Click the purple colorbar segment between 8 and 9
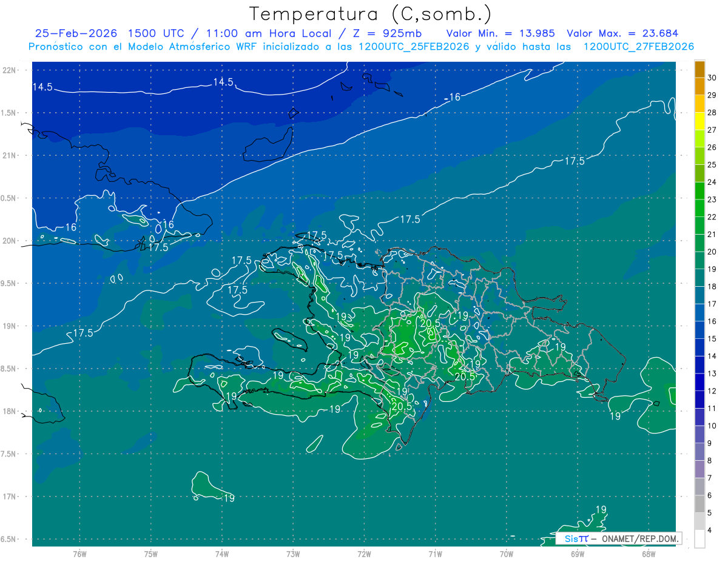 pos(699,452)
